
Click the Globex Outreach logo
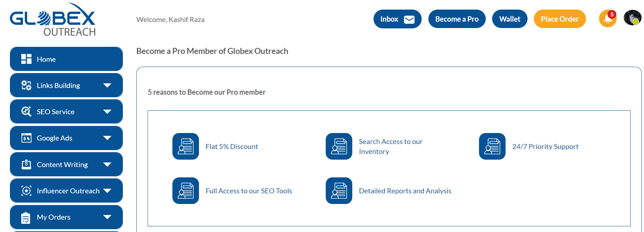pyautogui.click(x=53, y=20)
